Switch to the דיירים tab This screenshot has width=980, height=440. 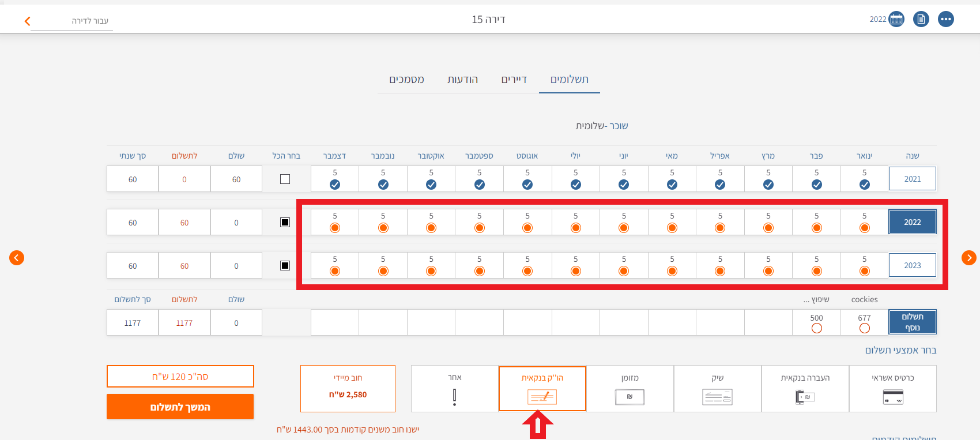tap(514, 80)
